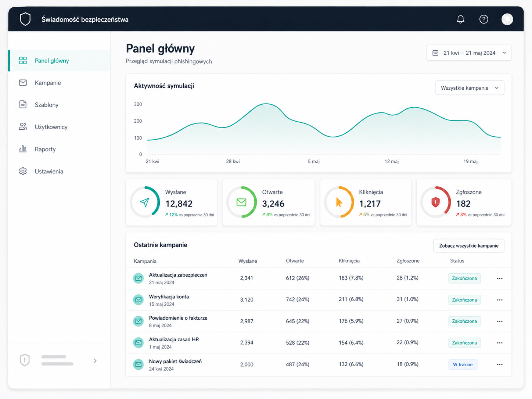Screen dimensions: 532x399
Task: Click the Kliknięcia cursor icon
Action: [339, 202]
